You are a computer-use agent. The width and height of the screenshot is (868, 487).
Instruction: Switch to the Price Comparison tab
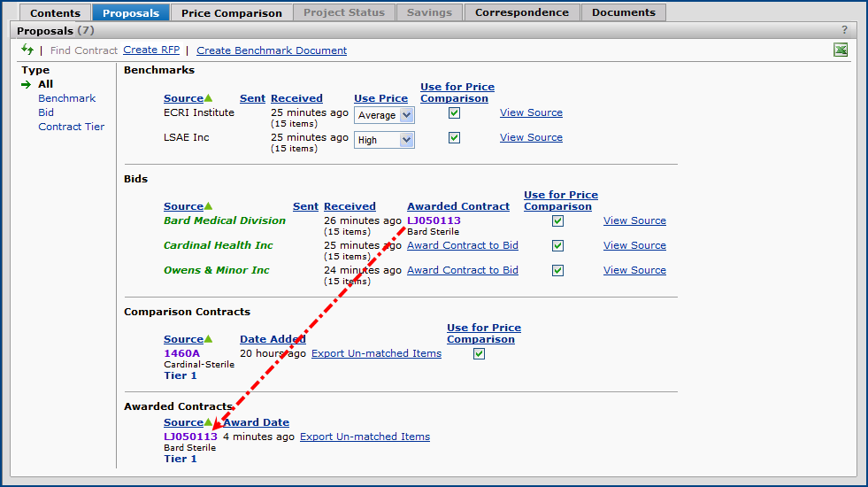click(231, 13)
